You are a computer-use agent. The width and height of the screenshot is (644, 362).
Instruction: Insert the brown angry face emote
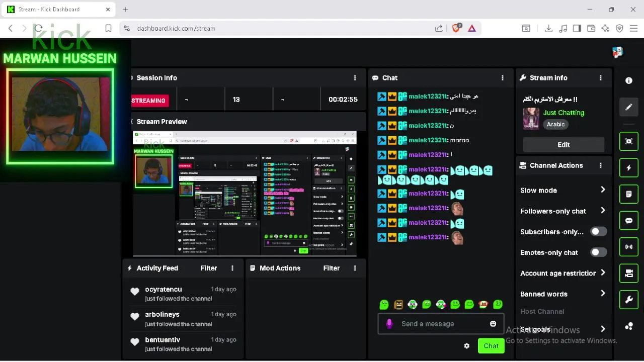click(398, 304)
